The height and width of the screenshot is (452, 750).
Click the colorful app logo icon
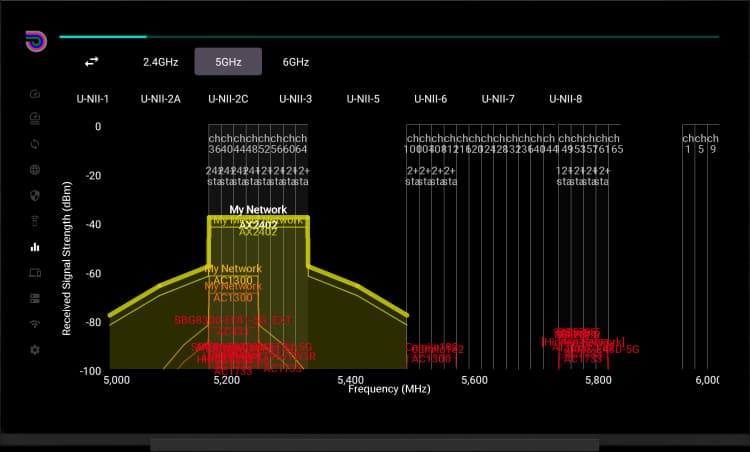36,41
